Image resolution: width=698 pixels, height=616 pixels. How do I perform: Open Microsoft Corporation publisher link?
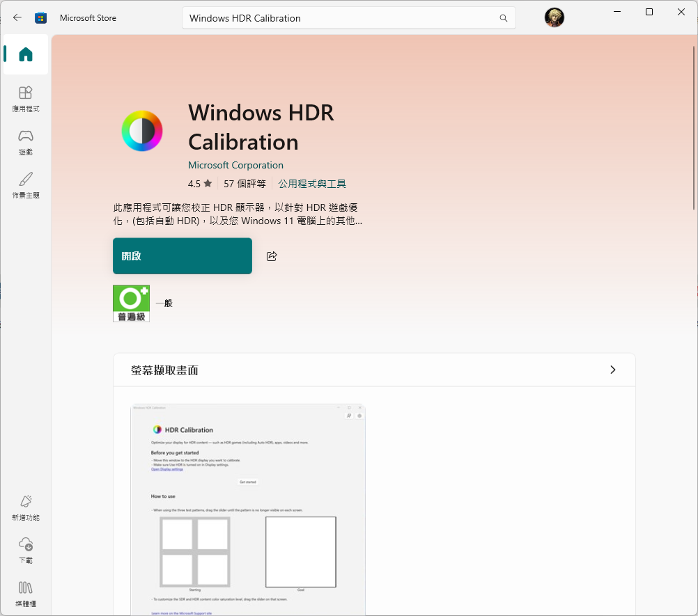[235, 165]
